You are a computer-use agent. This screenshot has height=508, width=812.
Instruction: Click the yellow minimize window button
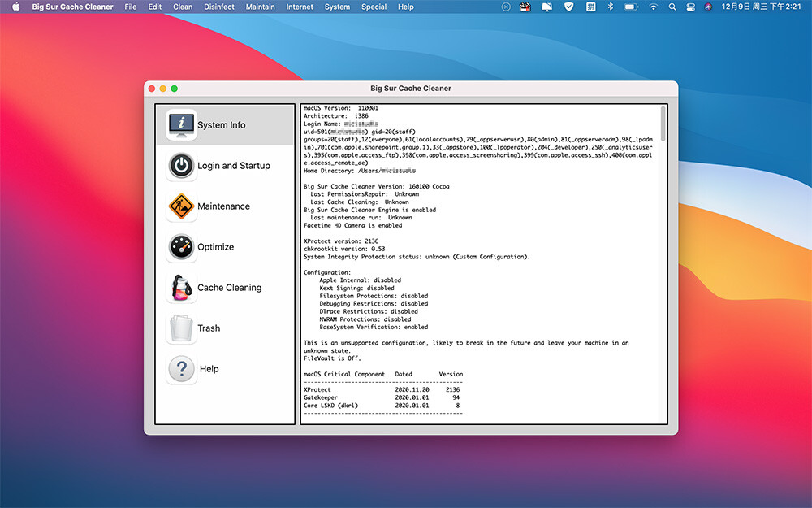click(x=162, y=89)
